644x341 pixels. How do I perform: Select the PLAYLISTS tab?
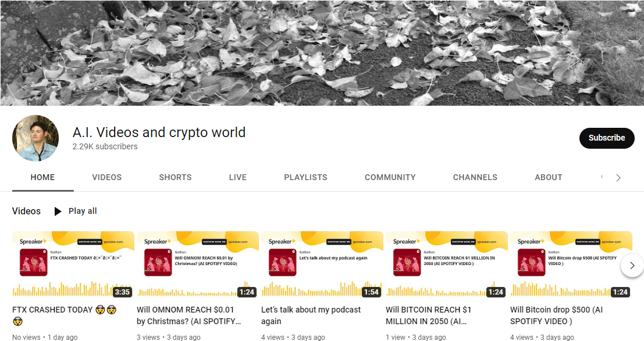tap(305, 177)
